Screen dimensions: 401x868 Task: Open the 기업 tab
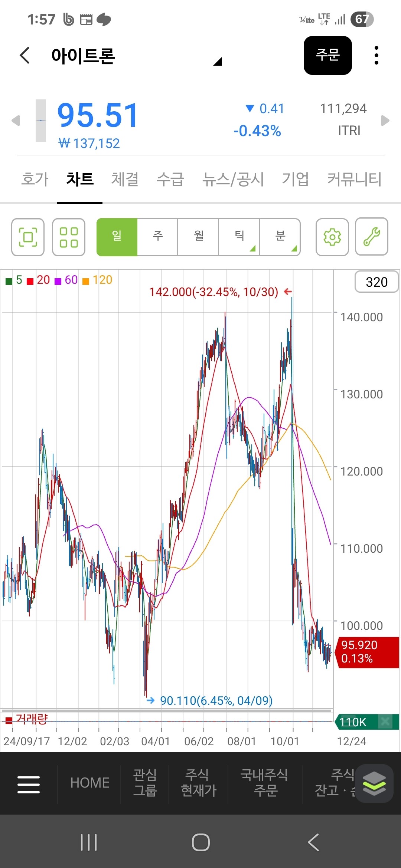(x=295, y=179)
